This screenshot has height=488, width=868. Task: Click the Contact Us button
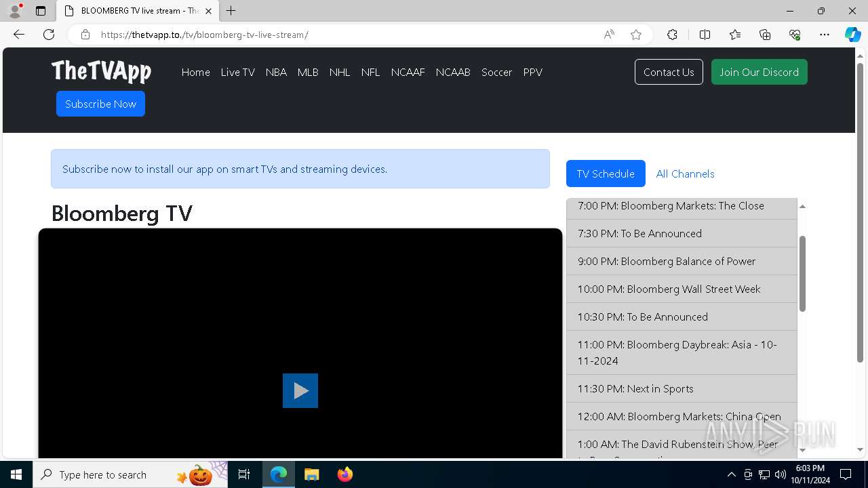click(669, 72)
